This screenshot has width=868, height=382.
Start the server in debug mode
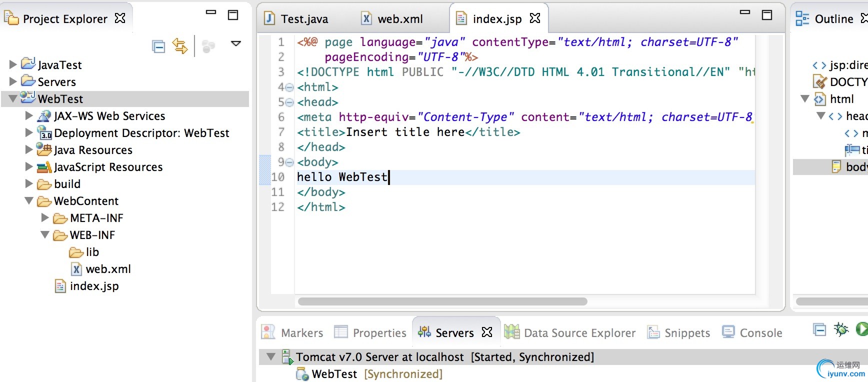click(841, 329)
